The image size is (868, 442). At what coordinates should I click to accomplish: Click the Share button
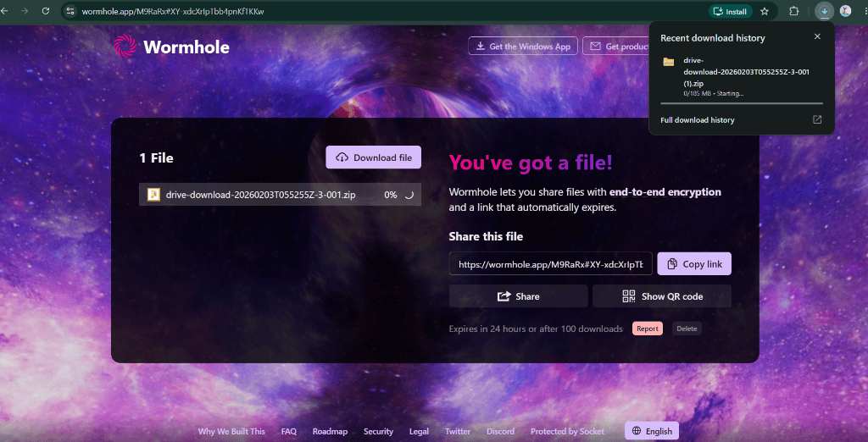point(518,296)
